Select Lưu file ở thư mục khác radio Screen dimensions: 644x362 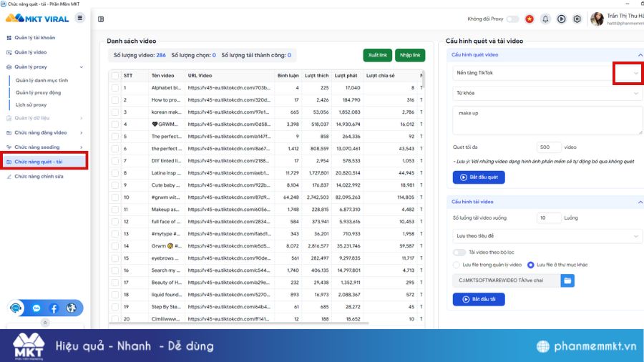[531, 265]
